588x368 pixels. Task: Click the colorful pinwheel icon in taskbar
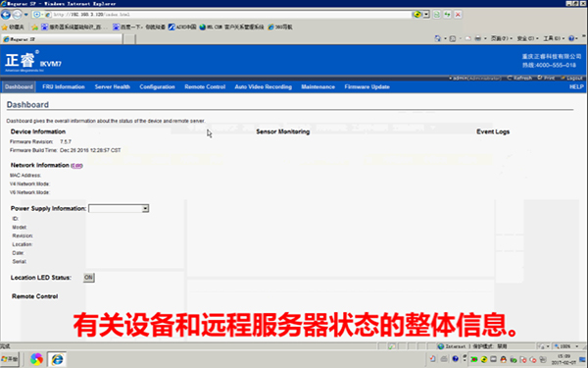(x=36, y=359)
